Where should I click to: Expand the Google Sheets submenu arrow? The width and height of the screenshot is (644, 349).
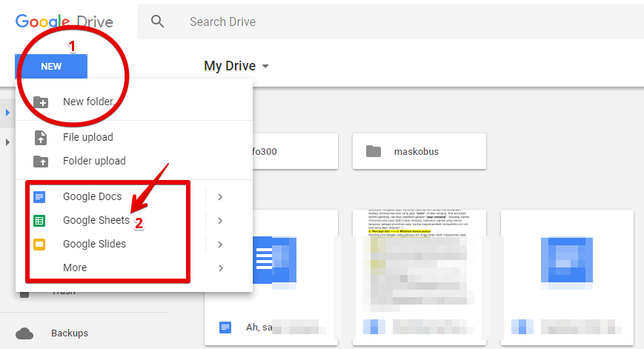(x=221, y=221)
